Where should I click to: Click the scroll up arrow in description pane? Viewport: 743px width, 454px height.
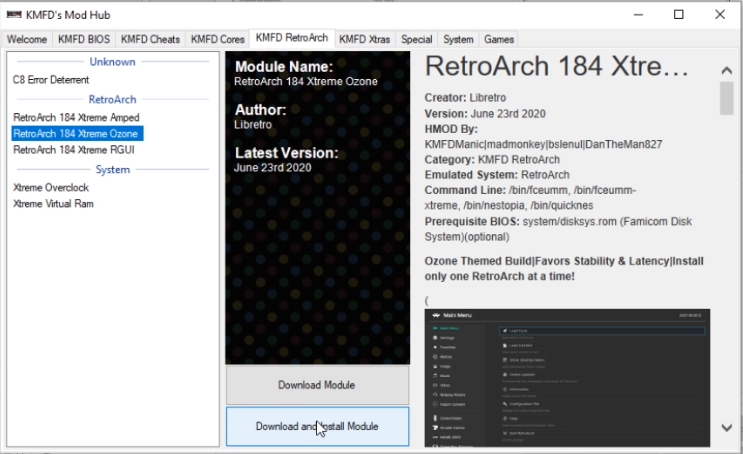pos(726,71)
